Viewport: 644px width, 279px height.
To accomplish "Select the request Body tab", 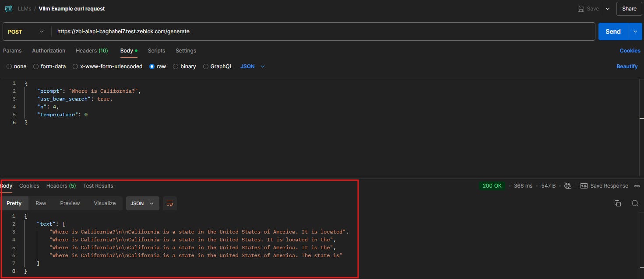I will click(129, 51).
